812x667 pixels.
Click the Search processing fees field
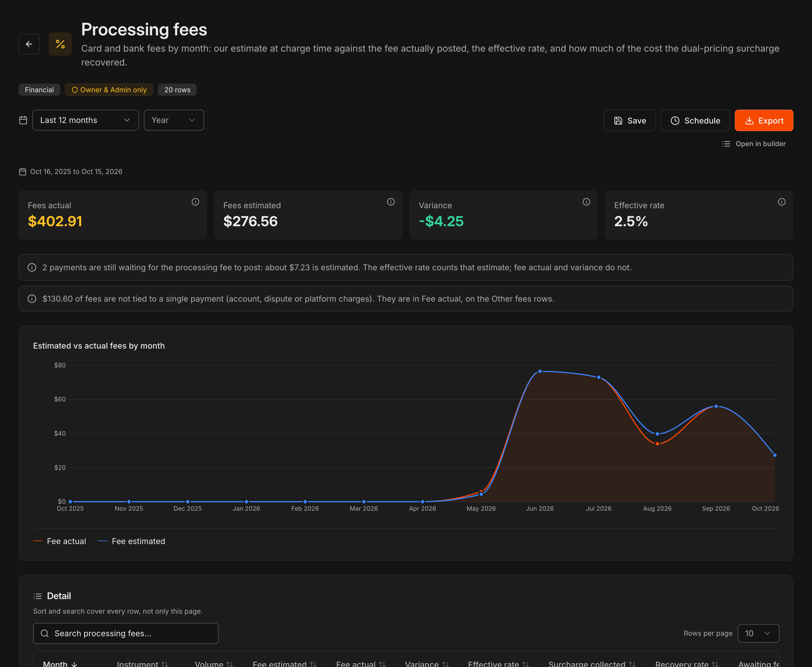[126, 633]
